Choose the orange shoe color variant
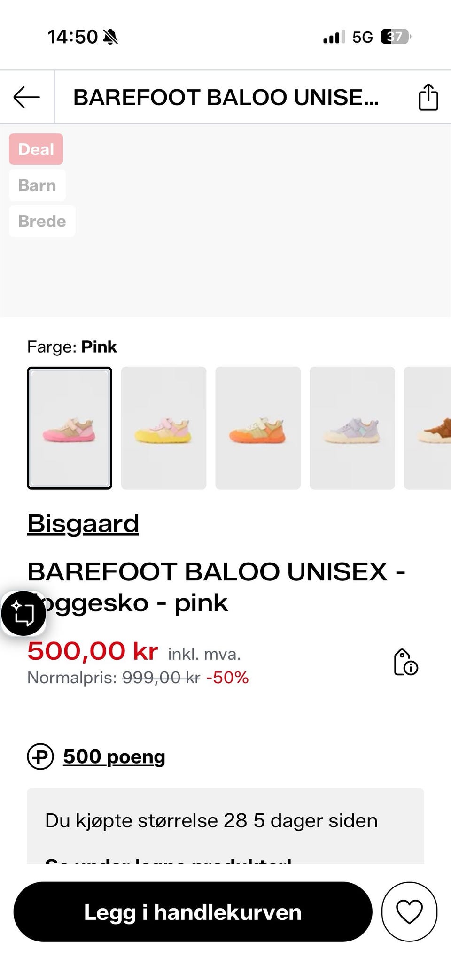Viewport: 451px width, 980px height. click(x=258, y=428)
